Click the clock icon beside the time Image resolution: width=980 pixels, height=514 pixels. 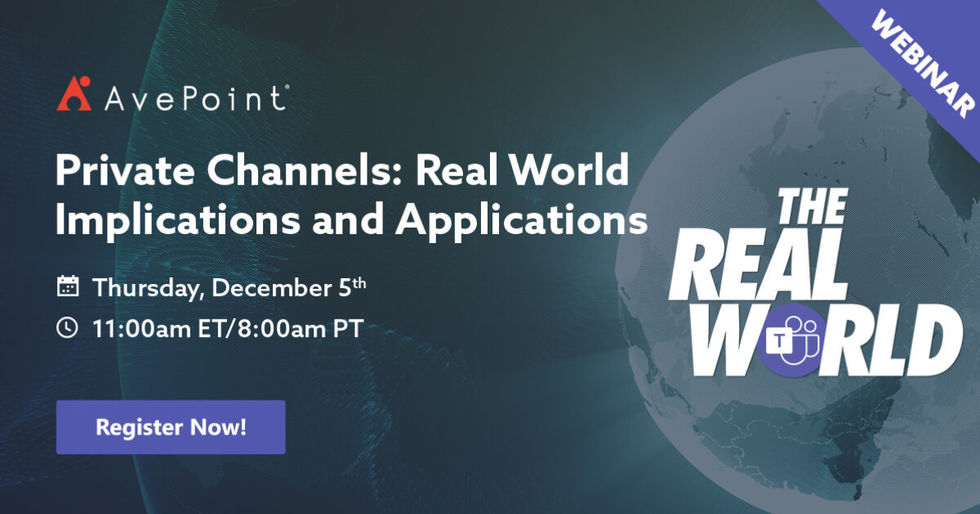click(68, 326)
